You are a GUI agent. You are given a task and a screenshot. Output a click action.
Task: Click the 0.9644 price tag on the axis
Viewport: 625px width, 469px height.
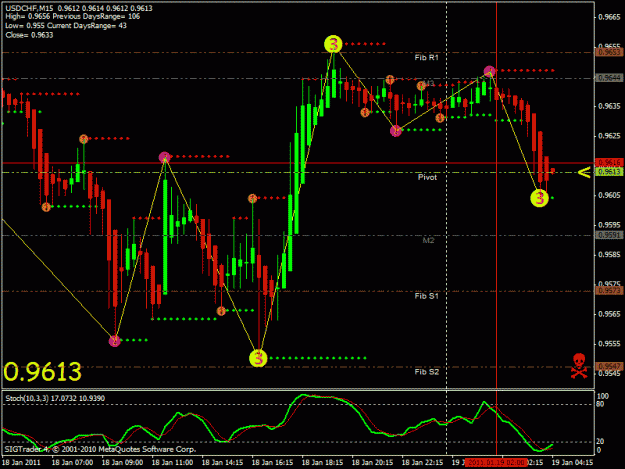(609, 78)
